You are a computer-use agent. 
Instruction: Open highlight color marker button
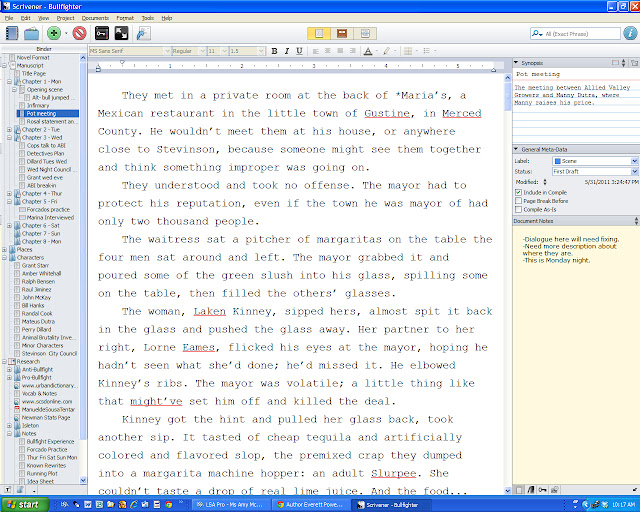[x=387, y=51]
